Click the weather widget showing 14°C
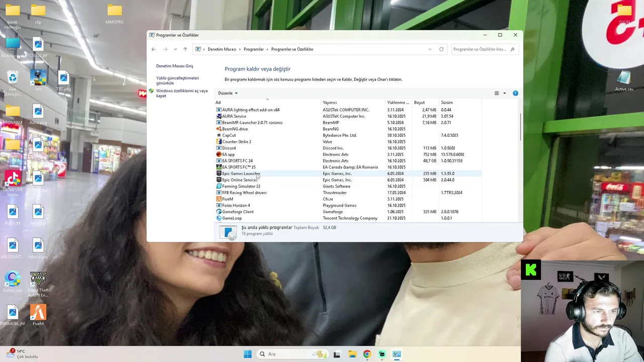The height and width of the screenshot is (362, 644). coord(22,354)
